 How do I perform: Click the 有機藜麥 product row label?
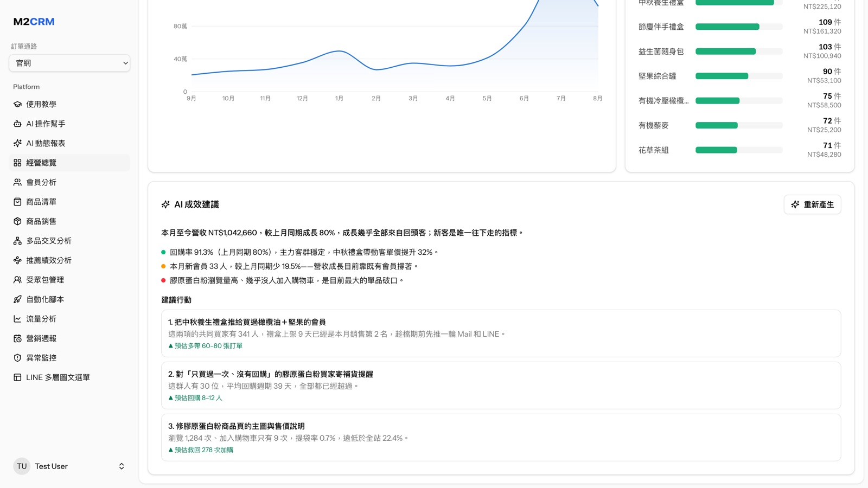[x=653, y=125]
